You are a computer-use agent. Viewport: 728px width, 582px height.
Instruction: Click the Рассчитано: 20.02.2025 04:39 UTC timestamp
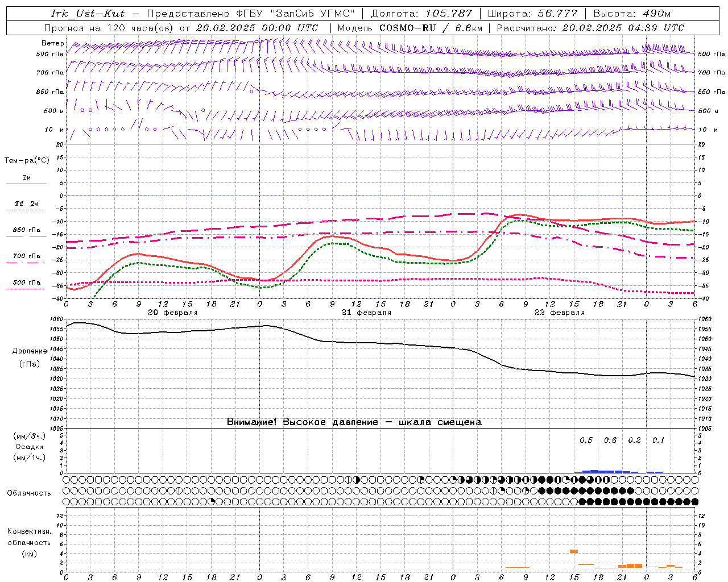point(590,27)
